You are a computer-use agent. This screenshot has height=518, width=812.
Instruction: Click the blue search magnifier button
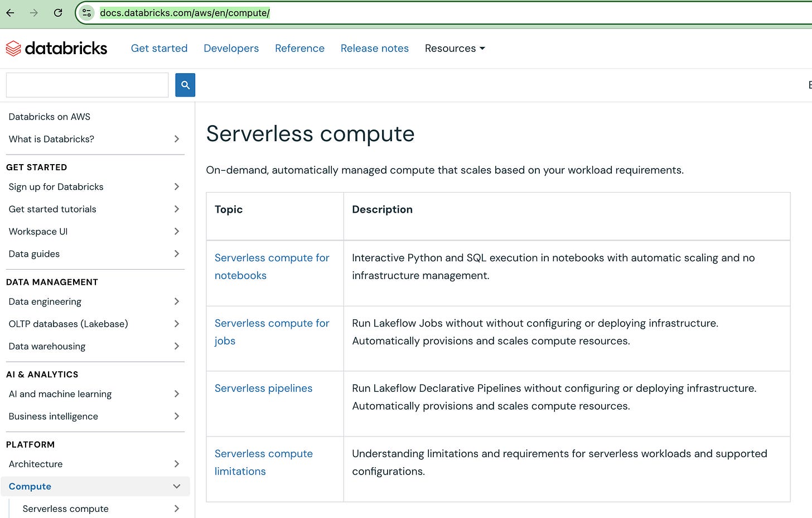point(185,85)
